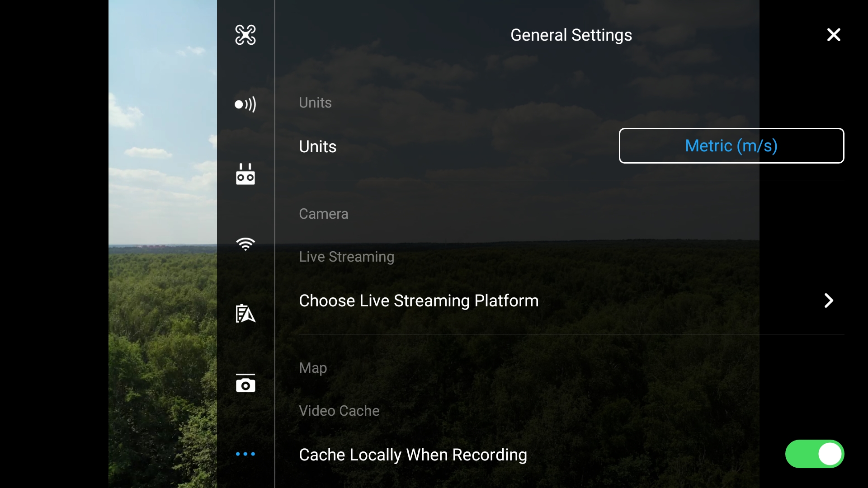Click the white Units row label
Viewport: 868px width, 488px height.
[317, 146]
